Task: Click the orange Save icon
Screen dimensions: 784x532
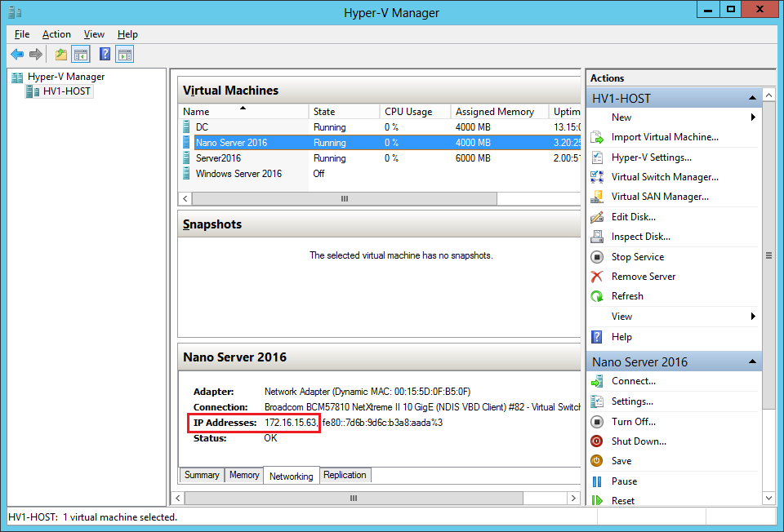Action: click(597, 460)
